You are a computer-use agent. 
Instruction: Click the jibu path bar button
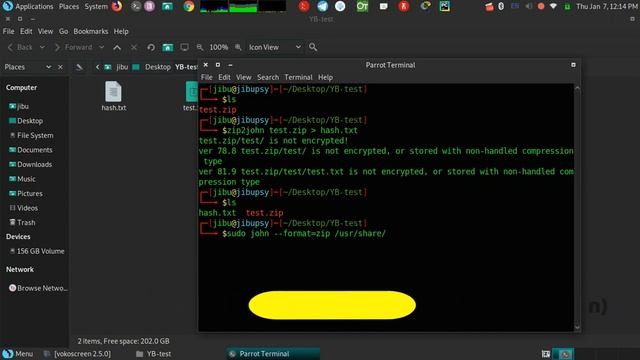[x=116, y=67]
